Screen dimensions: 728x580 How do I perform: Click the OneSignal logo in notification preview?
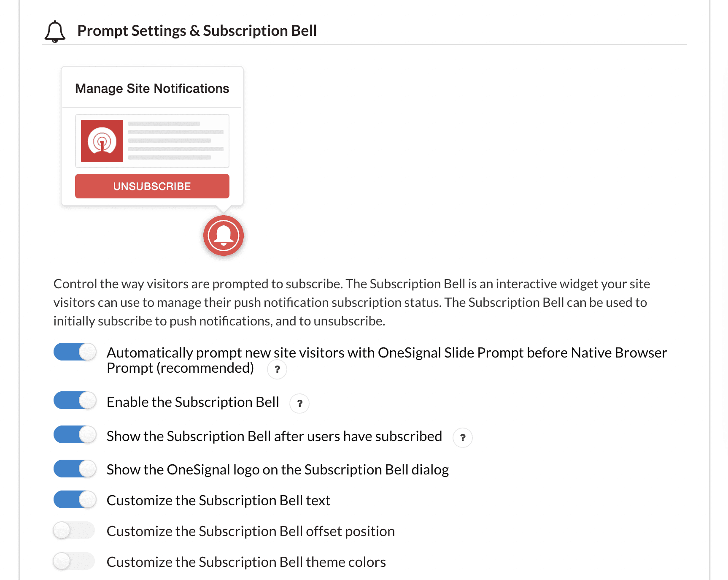(x=102, y=141)
